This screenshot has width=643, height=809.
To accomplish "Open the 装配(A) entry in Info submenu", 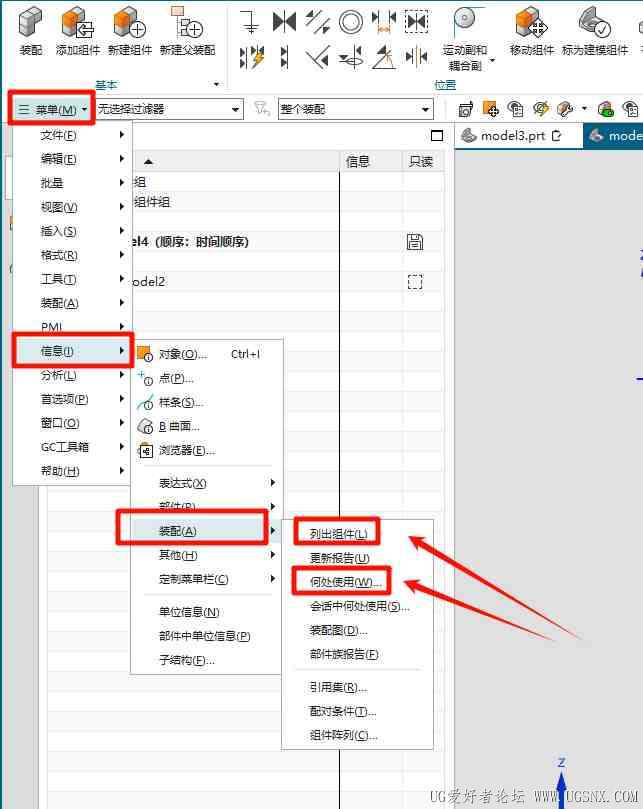I will coord(204,530).
